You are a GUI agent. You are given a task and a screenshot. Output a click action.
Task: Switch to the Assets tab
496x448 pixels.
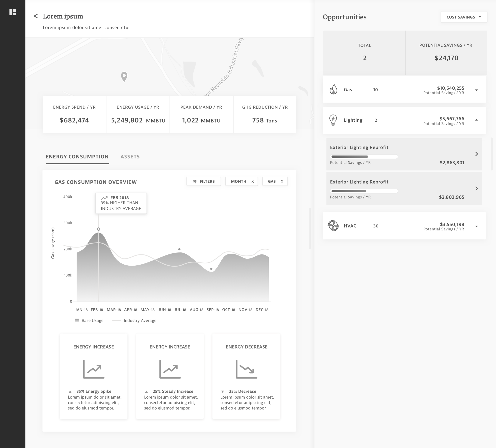(x=130, y=157)
